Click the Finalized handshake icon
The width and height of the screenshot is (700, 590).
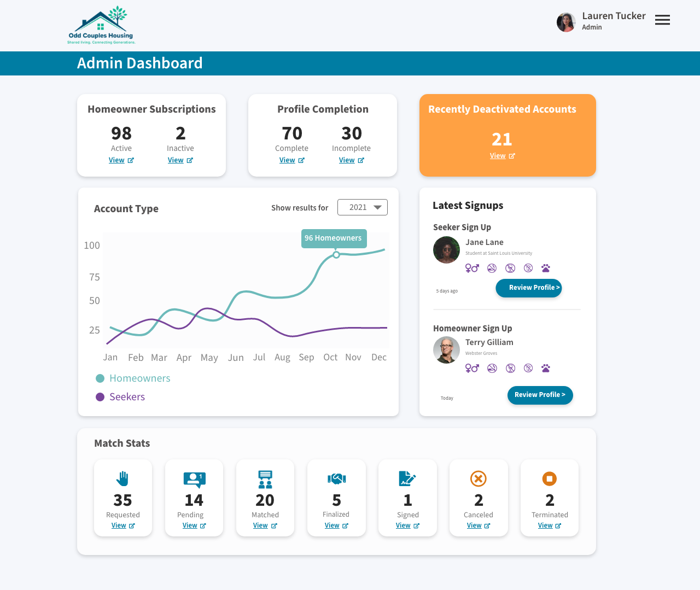[336, 479]
